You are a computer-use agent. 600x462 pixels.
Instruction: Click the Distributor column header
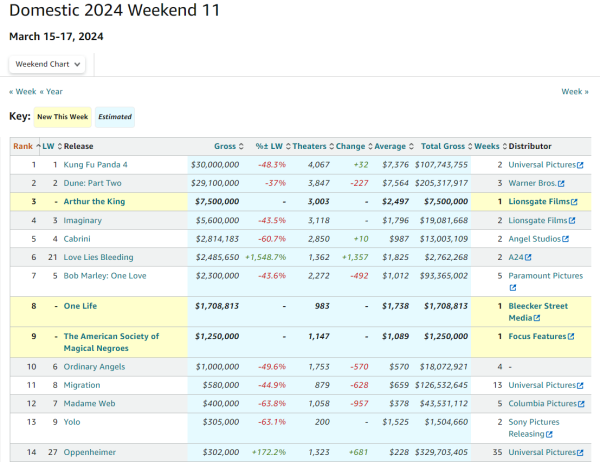530,146
